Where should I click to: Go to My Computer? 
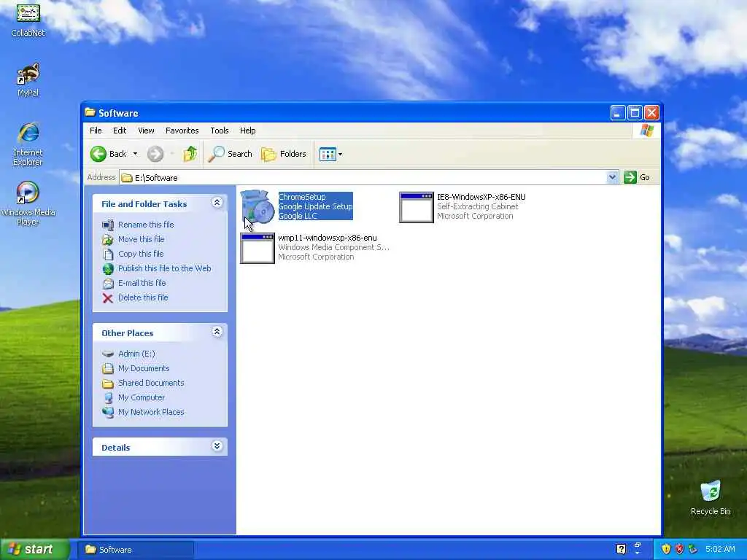(x=141, y=397)
